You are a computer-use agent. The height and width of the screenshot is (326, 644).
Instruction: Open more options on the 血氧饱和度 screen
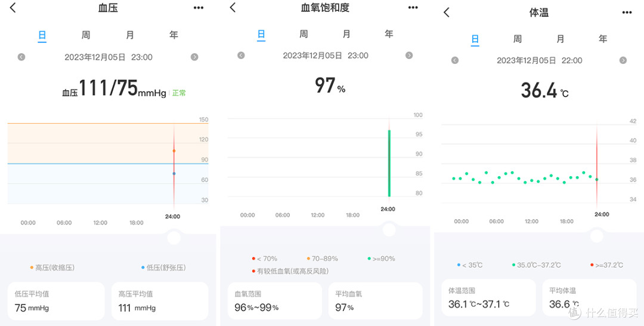tap(413, 7)
